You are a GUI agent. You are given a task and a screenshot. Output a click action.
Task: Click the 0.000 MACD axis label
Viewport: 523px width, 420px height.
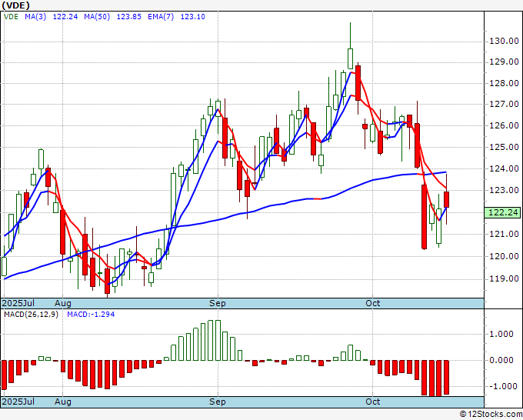[503, 360]
